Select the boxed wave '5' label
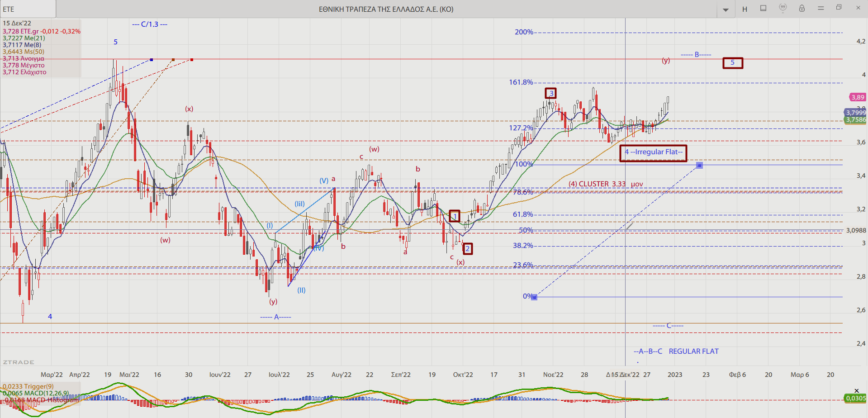This screenshot has height=418, width=868. [x=733, y=63]
